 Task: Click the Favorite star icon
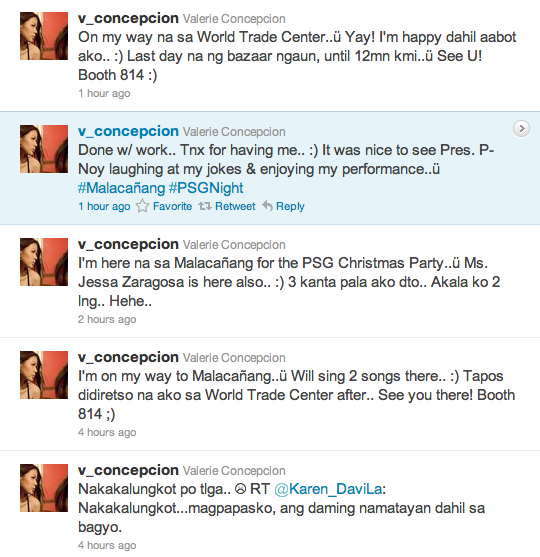[x=142, y=206]
